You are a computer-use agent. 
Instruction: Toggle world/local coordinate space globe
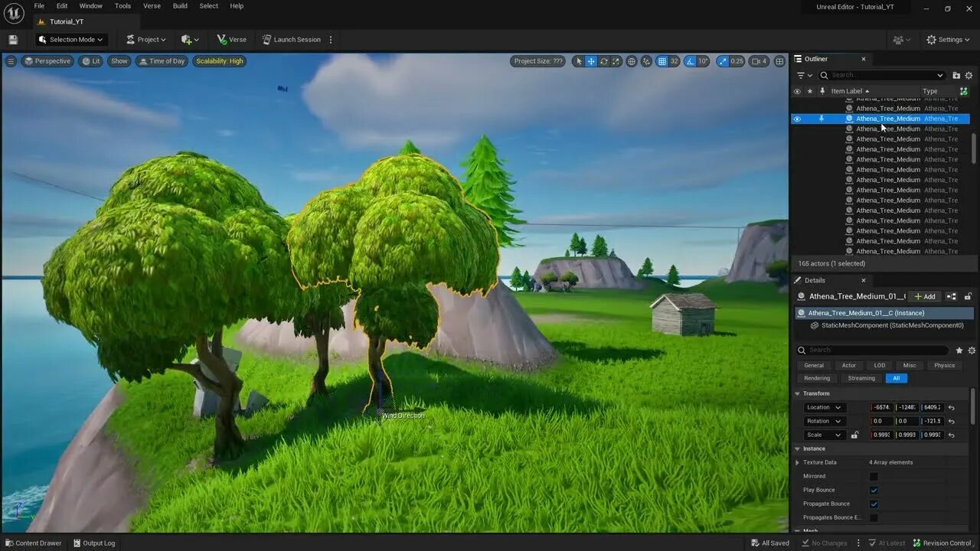632,61
